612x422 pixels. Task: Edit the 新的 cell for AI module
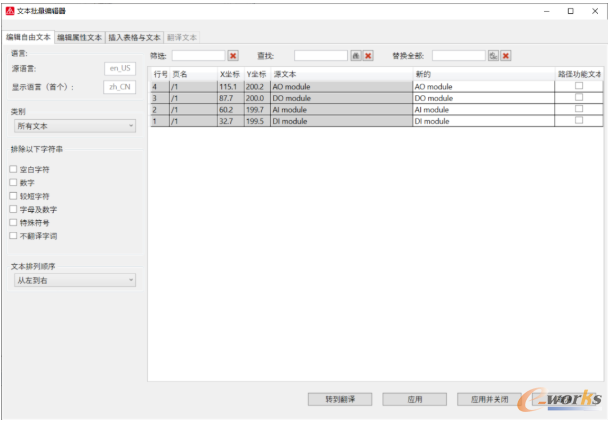pyautogui.click(x=484, y=109)
